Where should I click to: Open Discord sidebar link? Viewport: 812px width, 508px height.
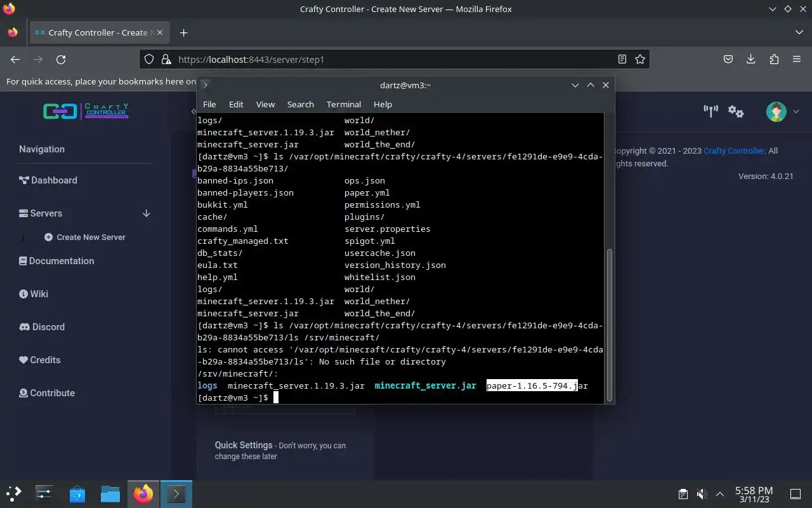42,327
